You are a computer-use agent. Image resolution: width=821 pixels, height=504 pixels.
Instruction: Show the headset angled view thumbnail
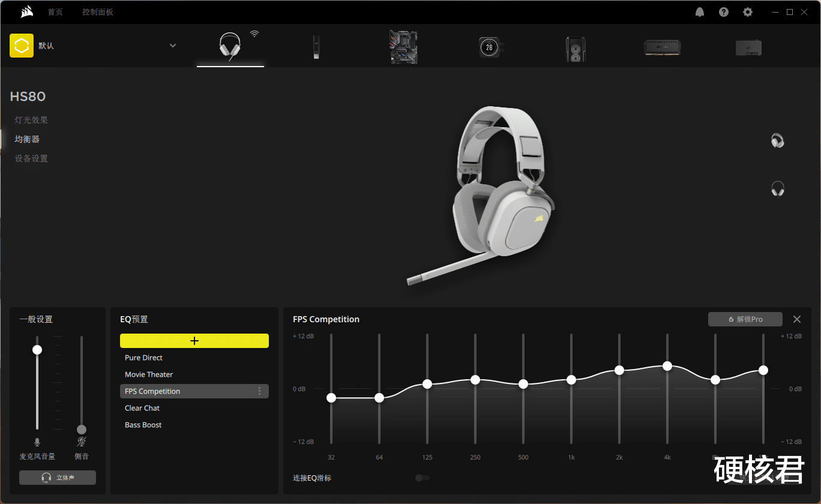point(778,140)
